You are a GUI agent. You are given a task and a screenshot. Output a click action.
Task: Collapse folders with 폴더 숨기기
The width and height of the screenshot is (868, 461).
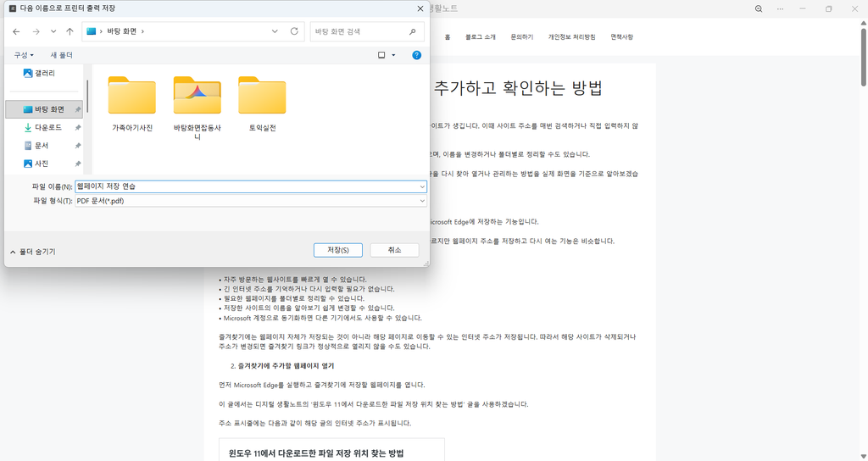pyautogui.click(x=33, y=252)
